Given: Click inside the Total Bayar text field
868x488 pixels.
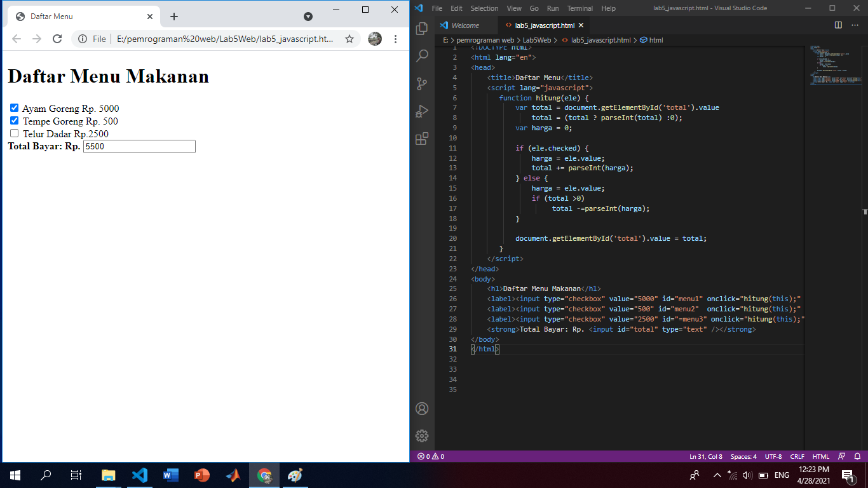Looking at the screenshot, I should pos(139,146).
